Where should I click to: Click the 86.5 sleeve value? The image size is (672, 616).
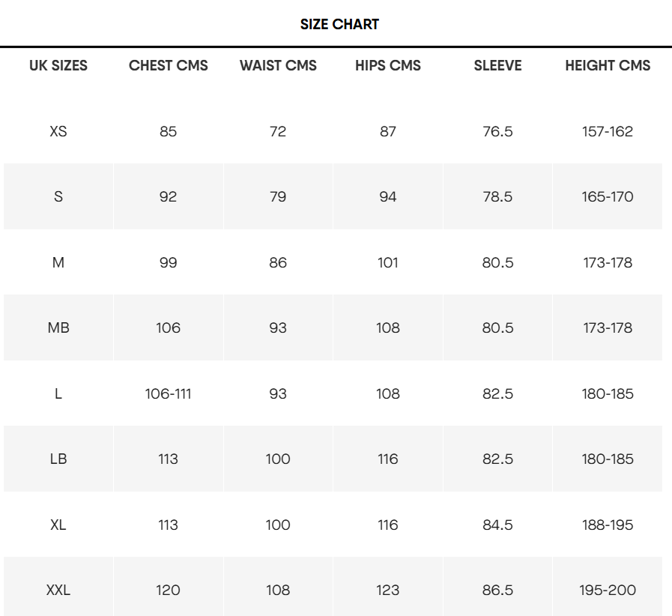tap(497, 590)
